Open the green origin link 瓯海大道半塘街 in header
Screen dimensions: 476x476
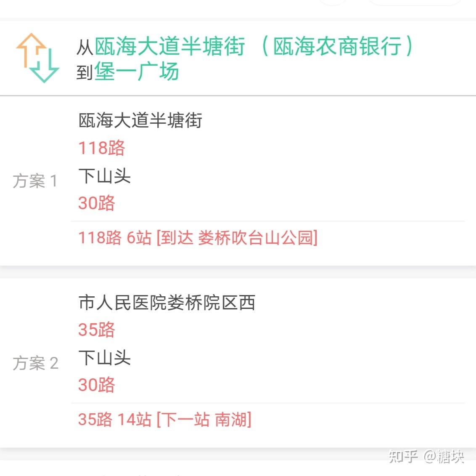click(x=169, y=46)
